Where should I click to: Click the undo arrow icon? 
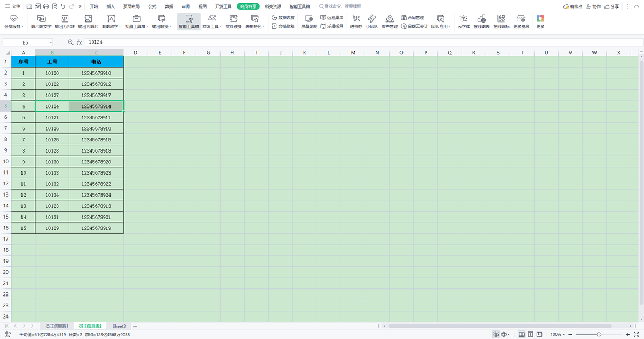63,6
